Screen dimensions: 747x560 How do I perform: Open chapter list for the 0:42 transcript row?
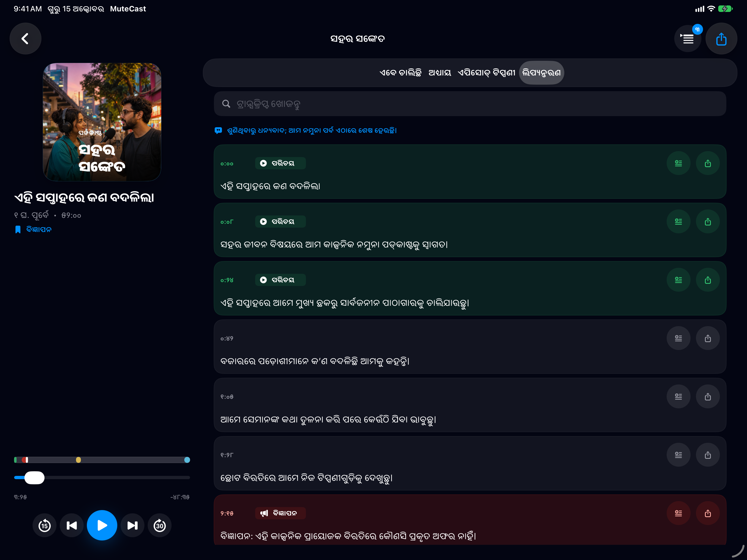point(678,338)
